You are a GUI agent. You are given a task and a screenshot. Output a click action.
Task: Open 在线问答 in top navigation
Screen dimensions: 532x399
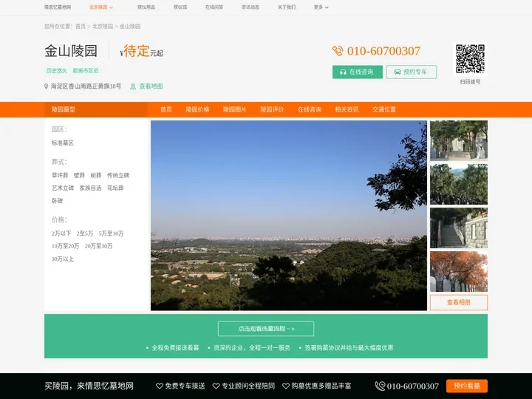pyautogui.click(x=214, y=7)
